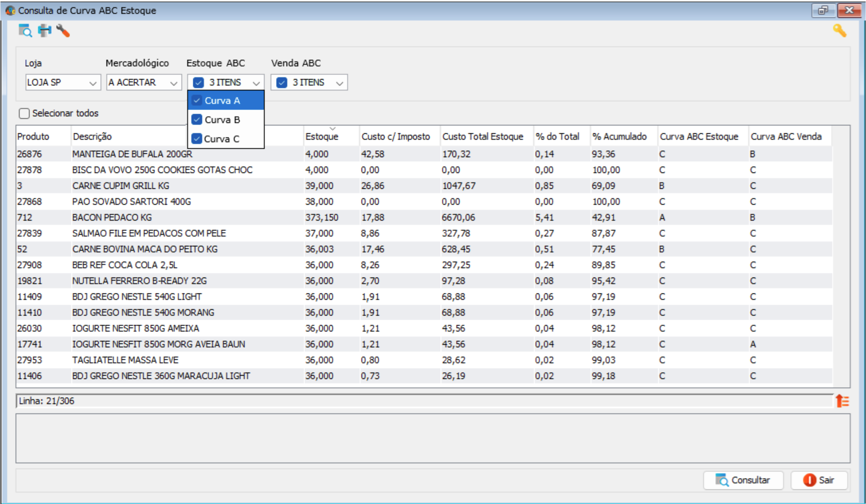Click the Sair button

coord(819,480)
